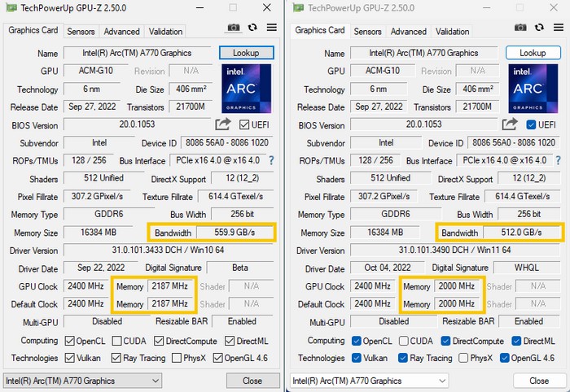Open the Advanced tab in right window
This screenshot has width=570, height=392.
(408, 32)
